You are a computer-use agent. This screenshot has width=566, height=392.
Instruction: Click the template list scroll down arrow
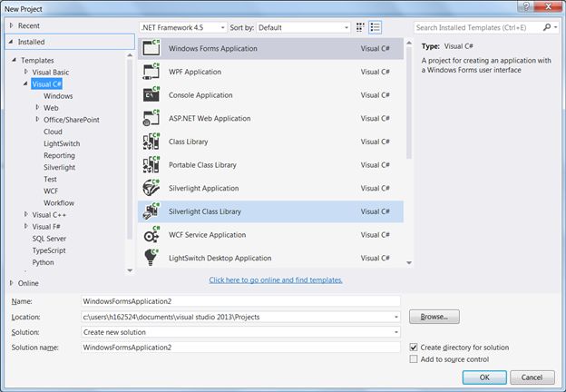pyautogui.click(x=409, y=263)
